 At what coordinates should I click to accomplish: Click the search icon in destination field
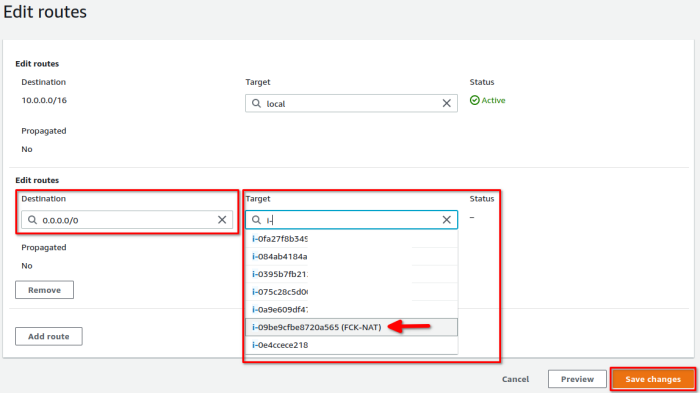pos(32,220)
